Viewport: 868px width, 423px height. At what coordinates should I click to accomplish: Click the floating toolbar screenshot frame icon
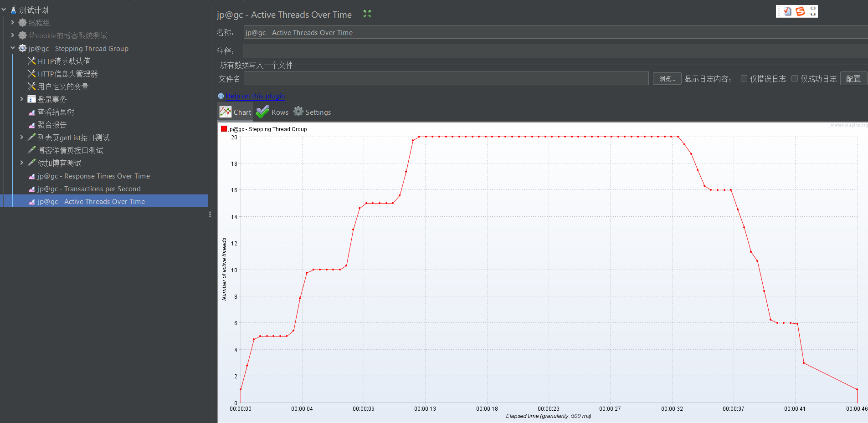click(x=813, y=11)
